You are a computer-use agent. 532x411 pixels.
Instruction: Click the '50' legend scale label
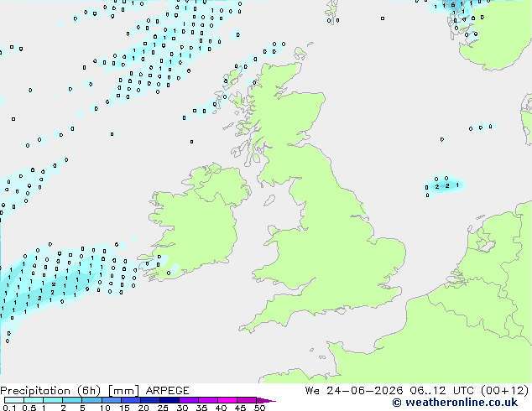point(259,408)
